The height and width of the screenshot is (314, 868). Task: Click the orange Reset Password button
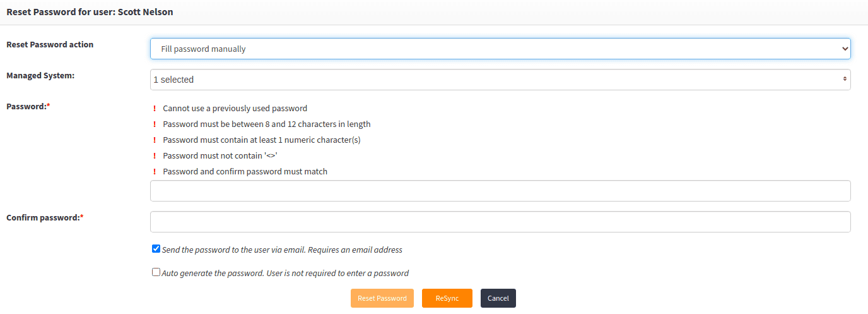point(382,298)
